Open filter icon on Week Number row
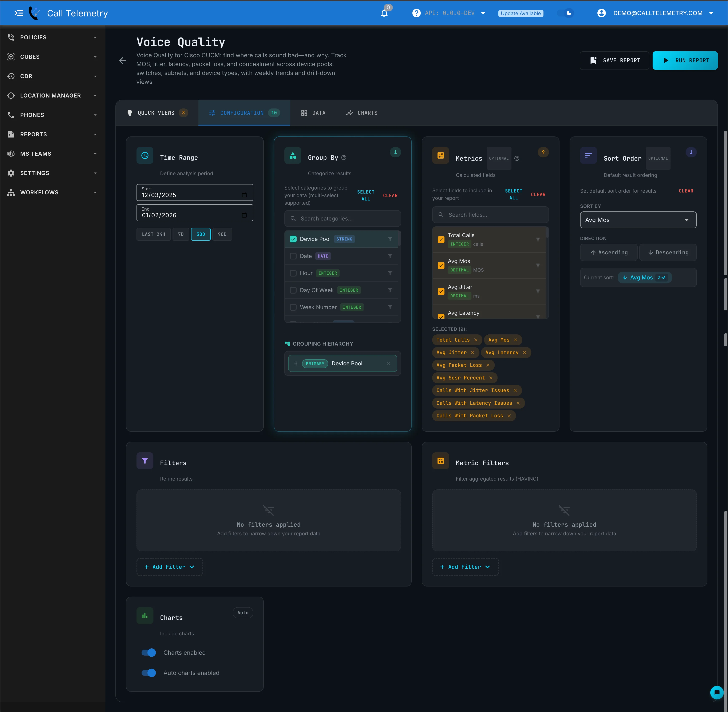Screen dimensions: 728x712 [390, 307]
